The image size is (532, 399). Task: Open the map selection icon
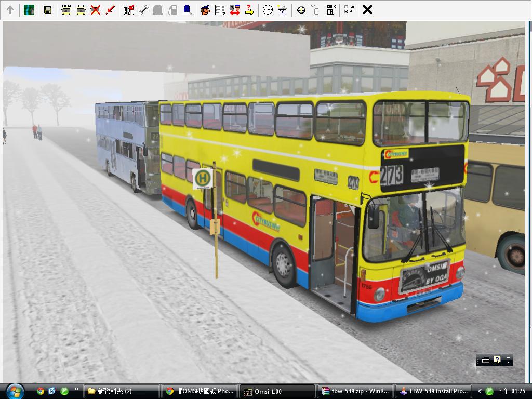coord(29,10)
